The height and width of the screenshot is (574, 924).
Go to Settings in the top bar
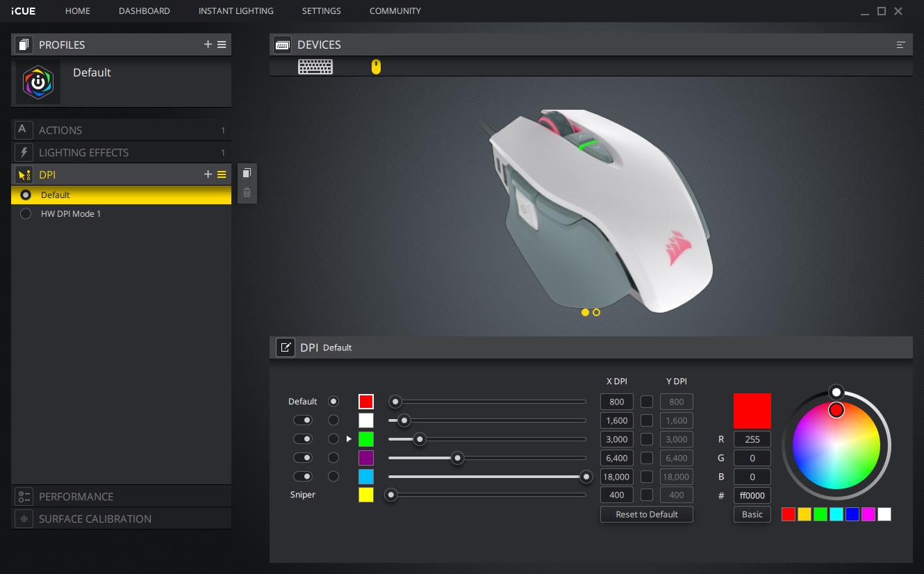point(322,11)
